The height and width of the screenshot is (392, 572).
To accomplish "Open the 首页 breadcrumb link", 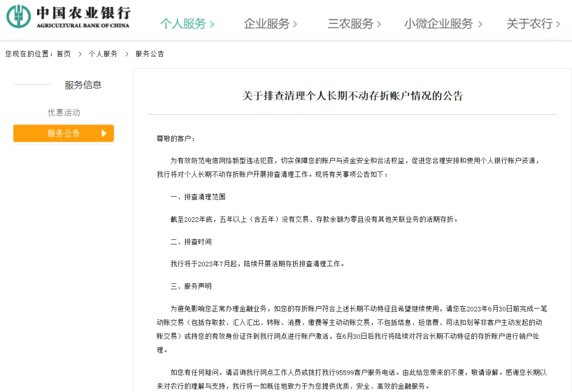I will (x=64, y=54).
